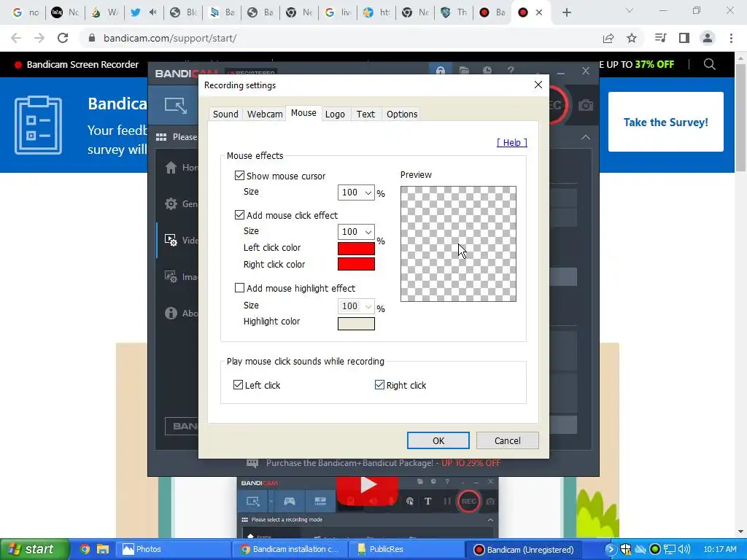Image resolution: width=747 pixels, height=560 pixels.
Task: Click Cancel in Recording settings
Action: click(x=508, y=440)
